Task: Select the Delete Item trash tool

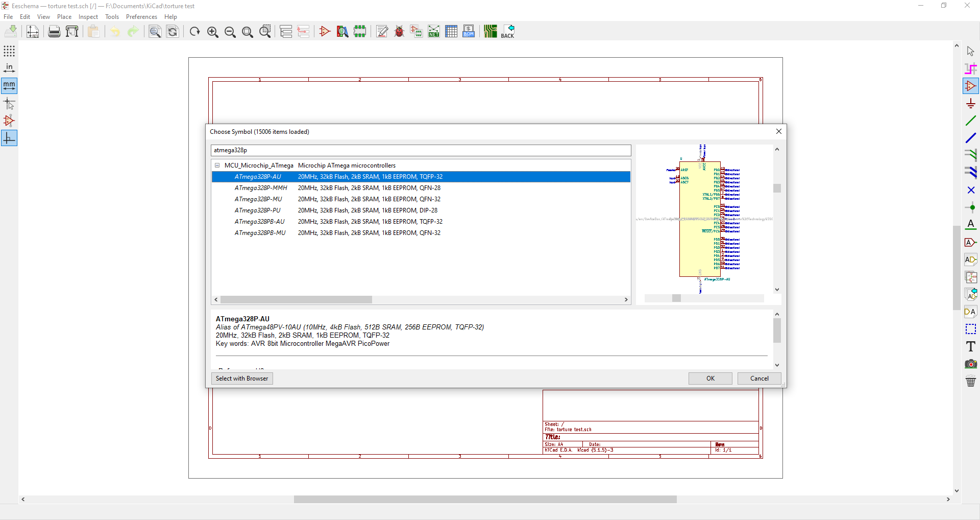Action: pos(971,381)
